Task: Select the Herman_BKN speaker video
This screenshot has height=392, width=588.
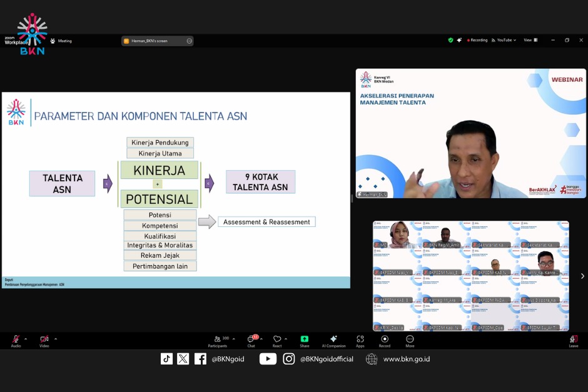Action: click(x=470, y=133)
